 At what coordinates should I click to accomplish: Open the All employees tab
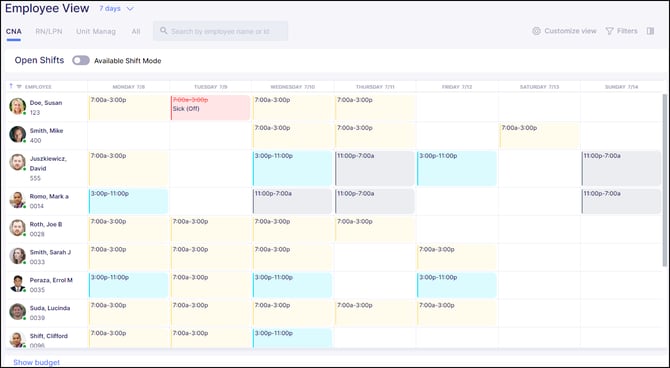click(136, 31)
